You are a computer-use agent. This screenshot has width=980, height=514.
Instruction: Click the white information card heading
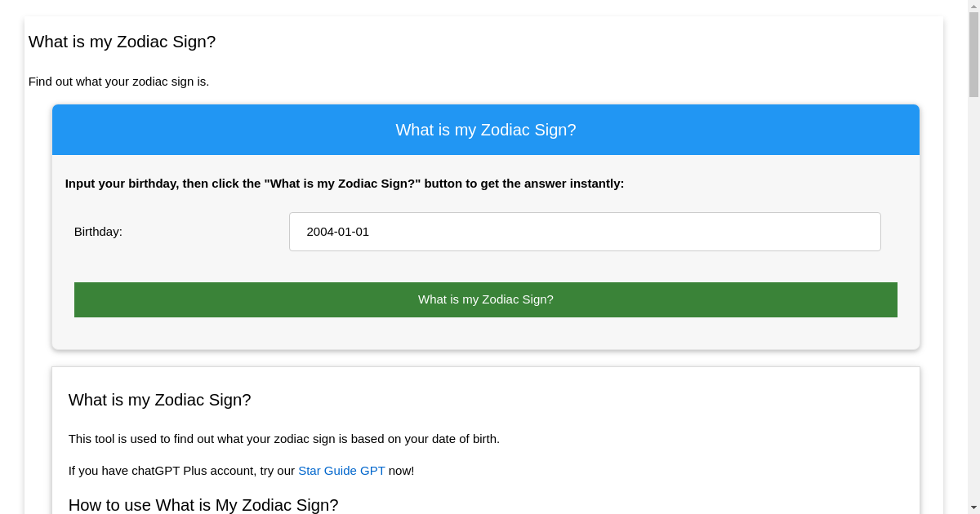[160, 400]
